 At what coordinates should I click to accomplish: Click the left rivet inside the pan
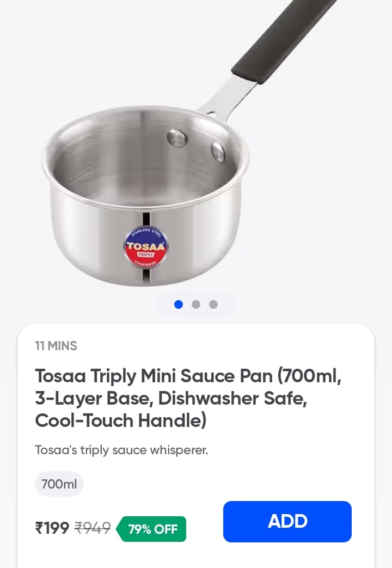click(176, 137)
